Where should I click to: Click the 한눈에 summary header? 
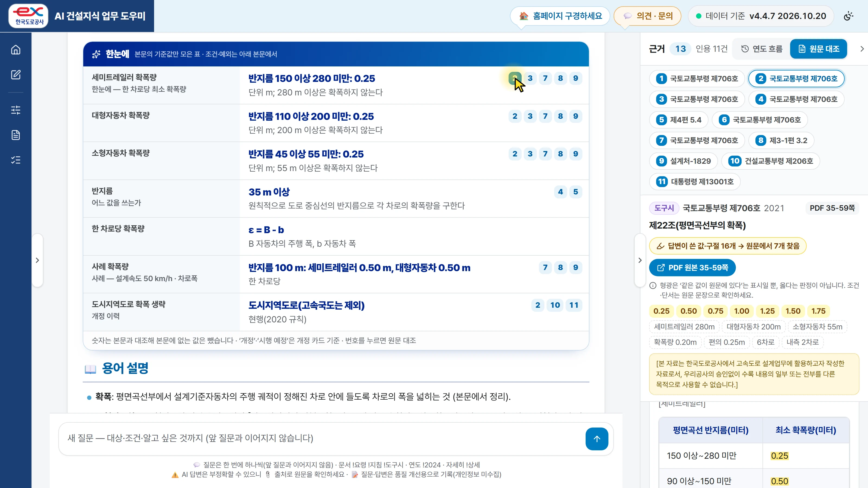click(x=336, y=54)
